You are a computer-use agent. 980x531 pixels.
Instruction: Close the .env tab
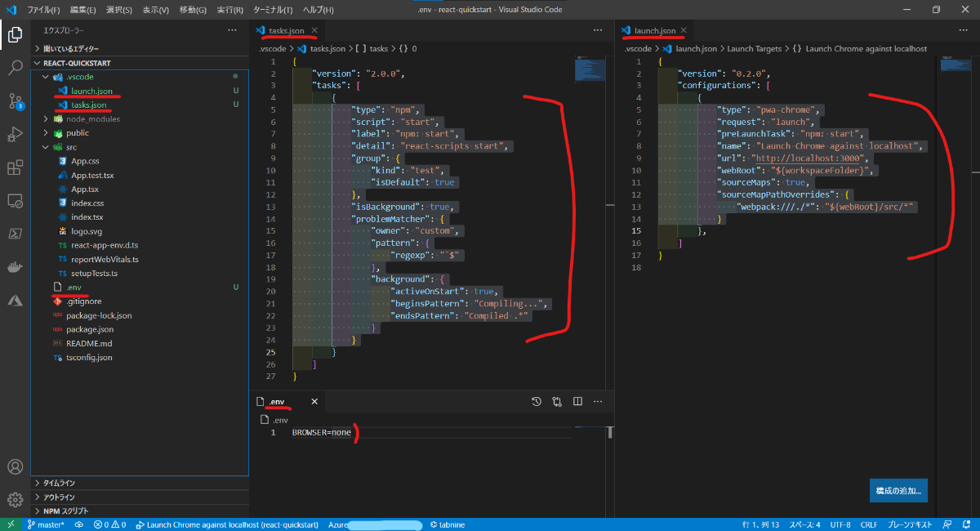coord(314,401)
